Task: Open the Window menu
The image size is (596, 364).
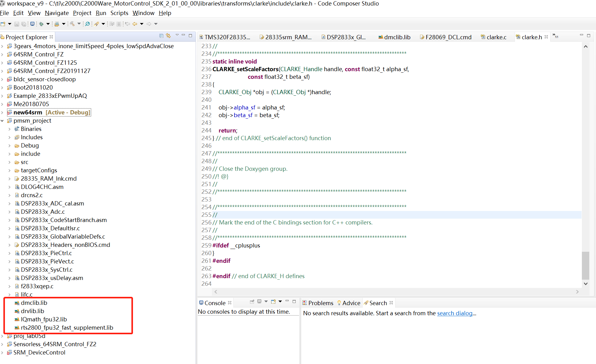Action: coord(143,13)
